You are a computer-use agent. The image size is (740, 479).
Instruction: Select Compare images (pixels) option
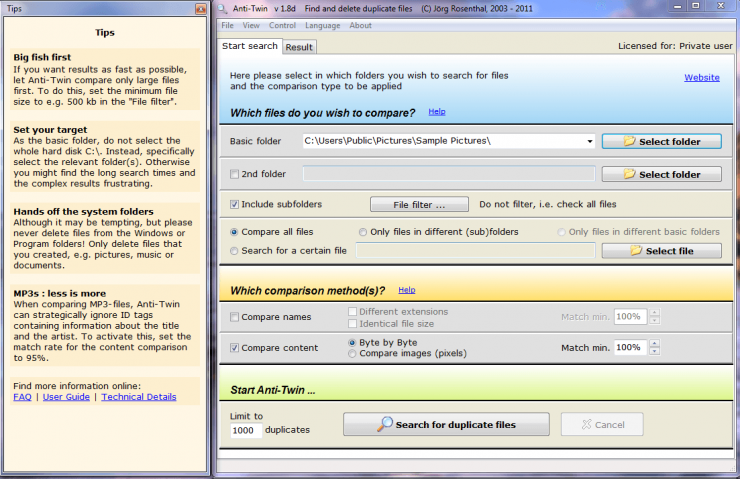(352, 353)
